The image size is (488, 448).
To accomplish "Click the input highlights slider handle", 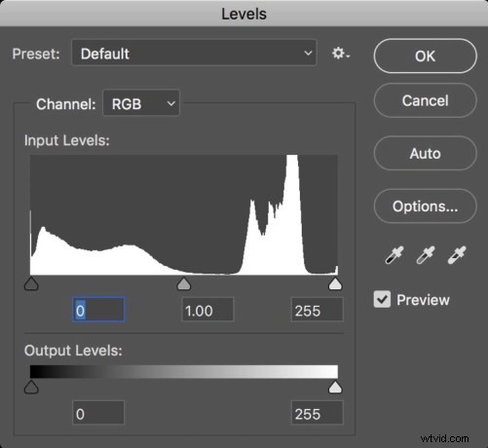I will click(335, 283).
